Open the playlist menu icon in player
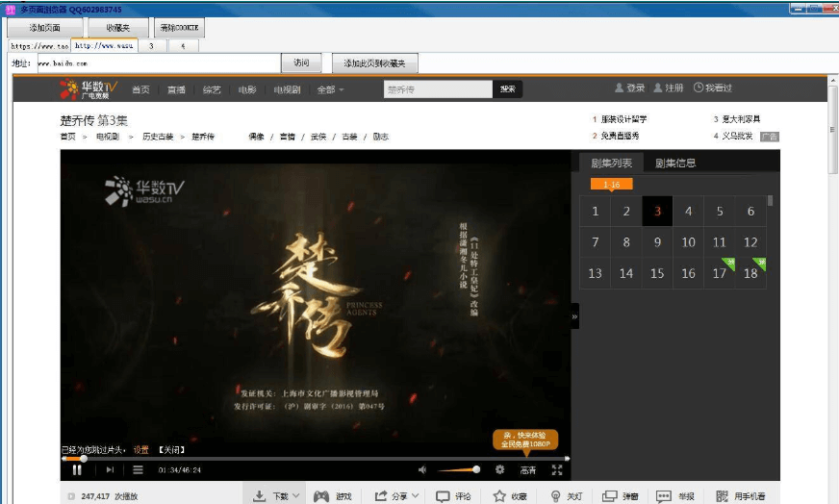 (x=138, y=469)
